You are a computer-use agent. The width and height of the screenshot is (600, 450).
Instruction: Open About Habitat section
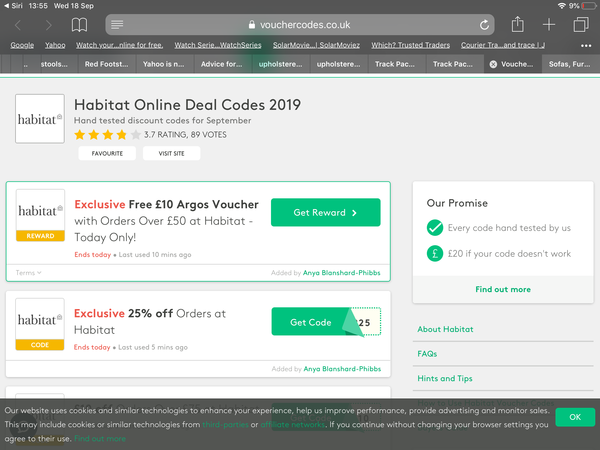pyautogui.click(x=445, y=329)
